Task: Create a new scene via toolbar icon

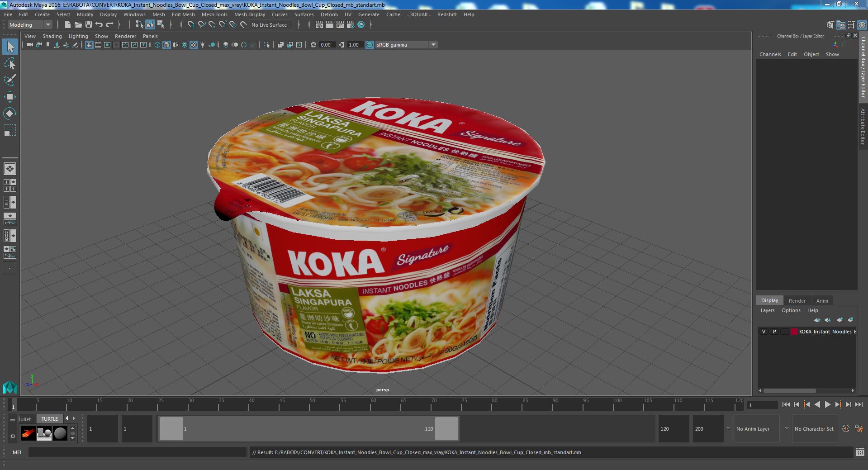Action: 67,25
